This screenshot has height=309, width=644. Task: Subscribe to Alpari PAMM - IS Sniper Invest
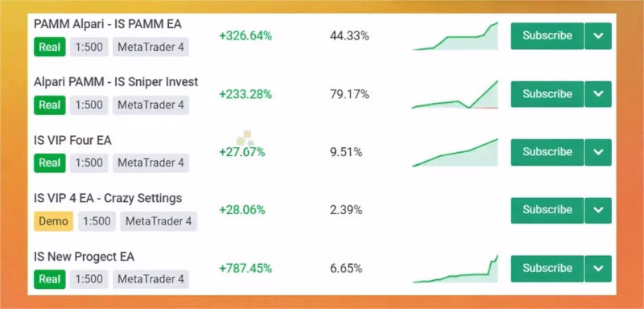click(x=547, y=94)
